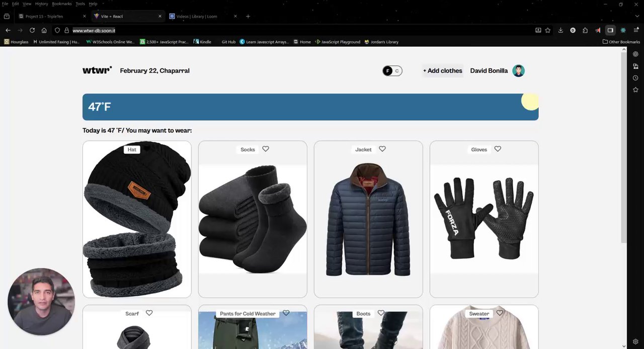
Task: Open the JavaScript Playground bookmark
Action: [x=338, y=42]
